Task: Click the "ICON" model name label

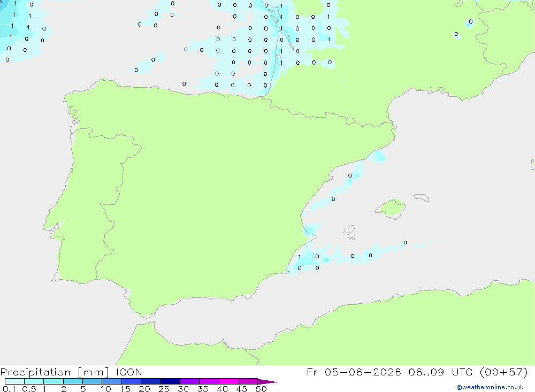Action: [x=129, y=372]
